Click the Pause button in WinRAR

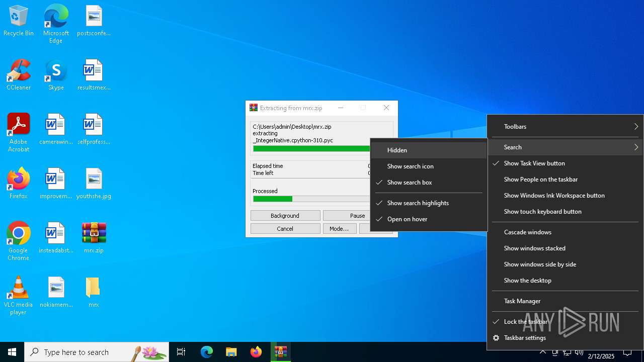pos(347,216)
